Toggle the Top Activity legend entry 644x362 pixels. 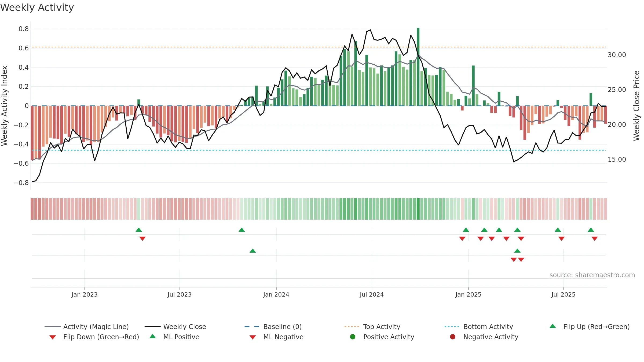(x=372, y=327)
